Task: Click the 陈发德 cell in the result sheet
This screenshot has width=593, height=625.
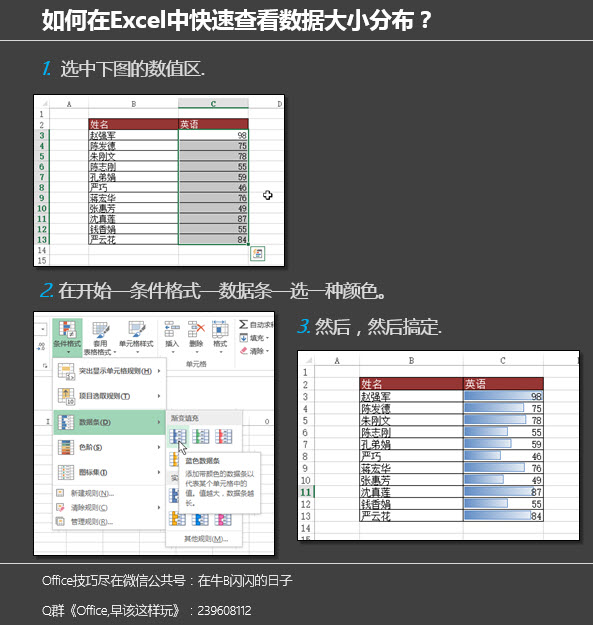Action: (411, 408)
